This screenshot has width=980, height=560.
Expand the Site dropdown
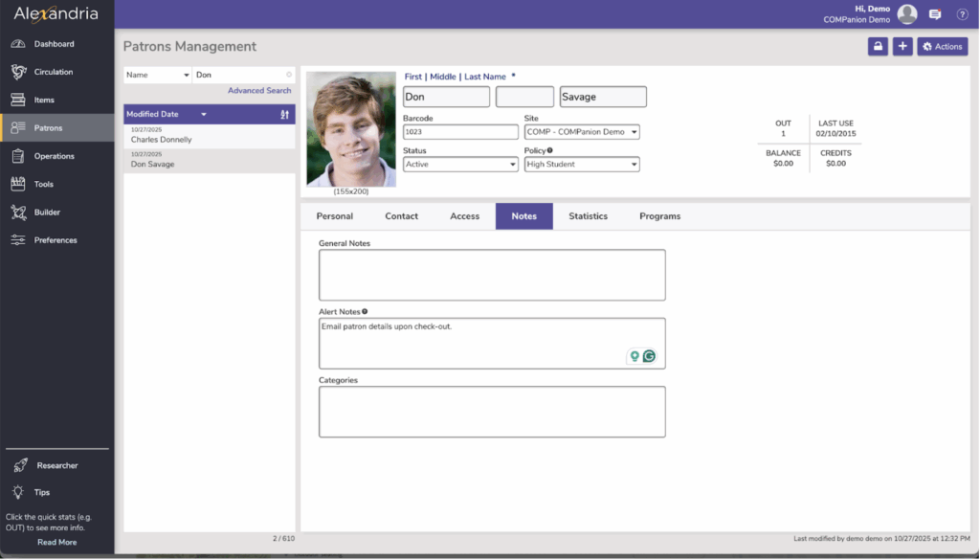582,132
